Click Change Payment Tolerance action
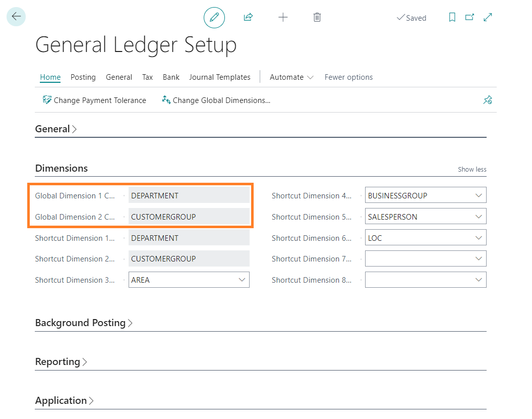532x419 pixels. 94,100
